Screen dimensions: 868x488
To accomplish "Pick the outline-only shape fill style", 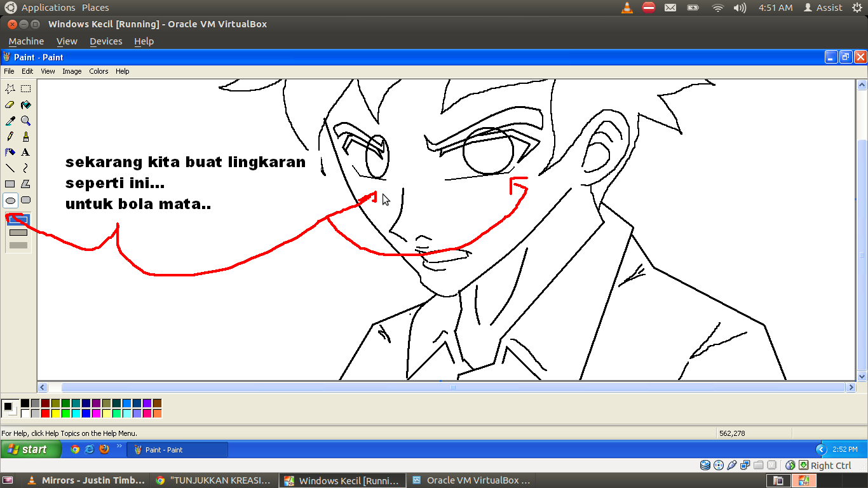I will click(18, 220).
